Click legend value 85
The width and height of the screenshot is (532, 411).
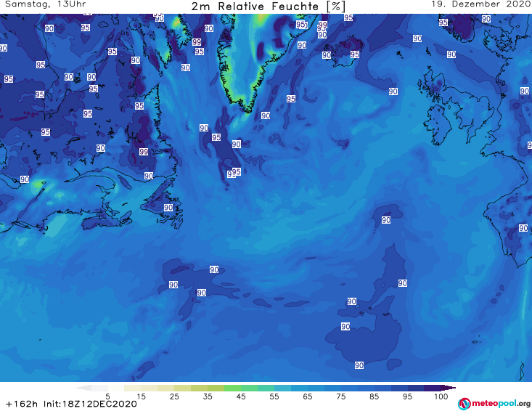tap(375, 396)
